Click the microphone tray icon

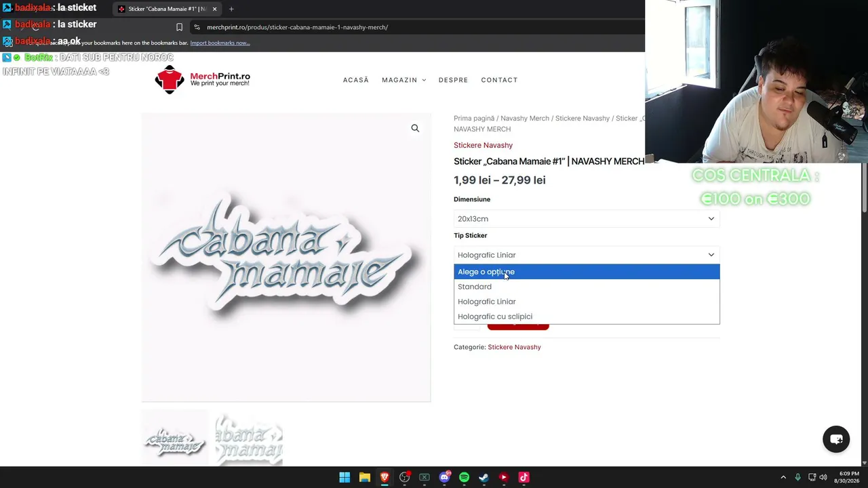(x=797, y=477)
